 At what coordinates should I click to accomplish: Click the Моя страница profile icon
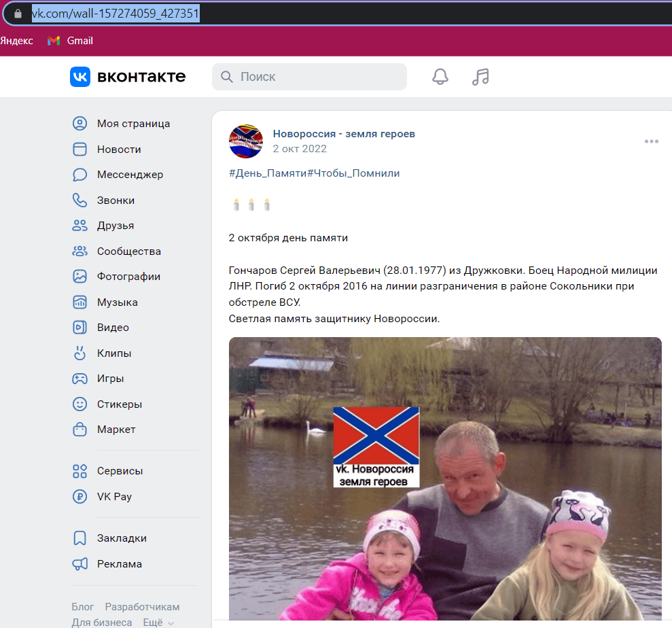click(x=79, y=124)
